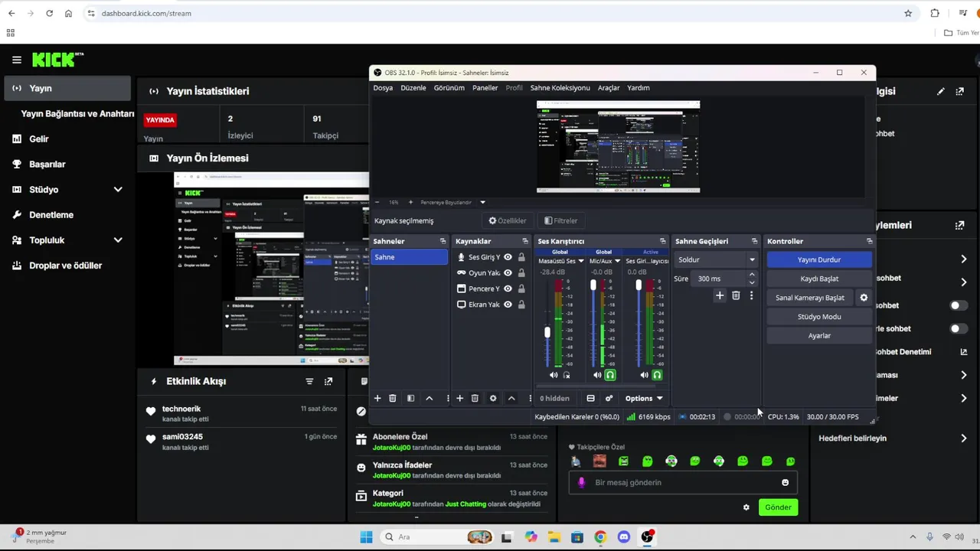980x551 pixels.
Task: Delete source using Kaynaklar trash icon
Action: click(x=475, y=398)
